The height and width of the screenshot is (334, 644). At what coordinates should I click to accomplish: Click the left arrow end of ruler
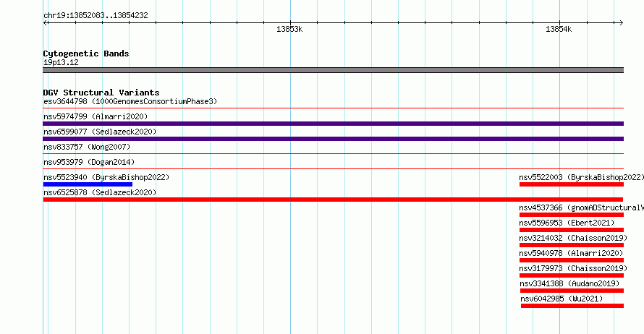tap(46, 23)
